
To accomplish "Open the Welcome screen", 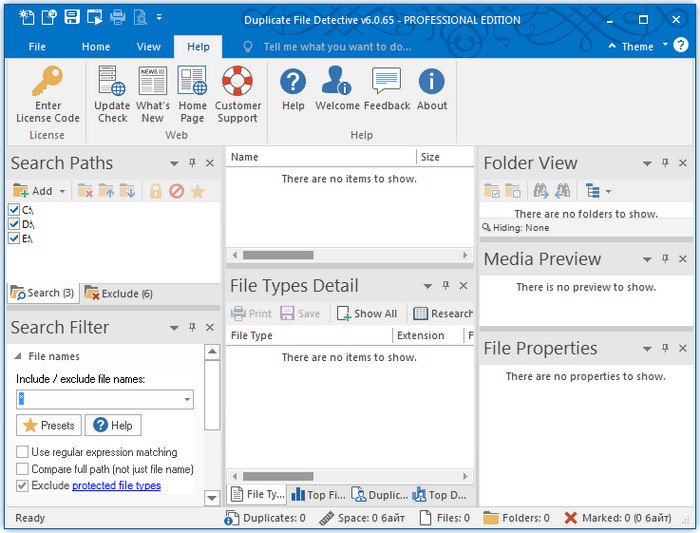I will tap(337, 88).
